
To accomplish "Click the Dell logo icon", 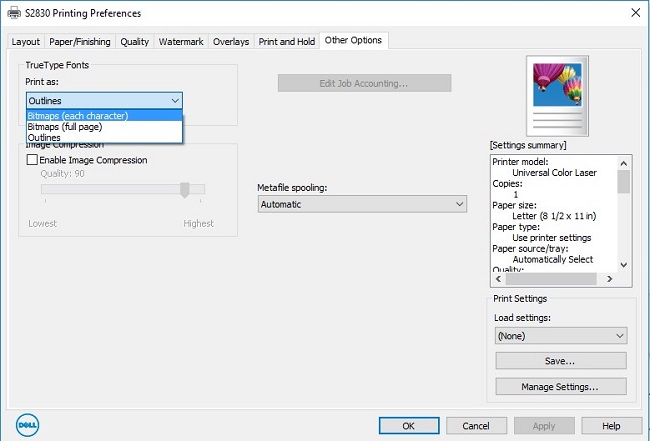I will coord(27,425).
